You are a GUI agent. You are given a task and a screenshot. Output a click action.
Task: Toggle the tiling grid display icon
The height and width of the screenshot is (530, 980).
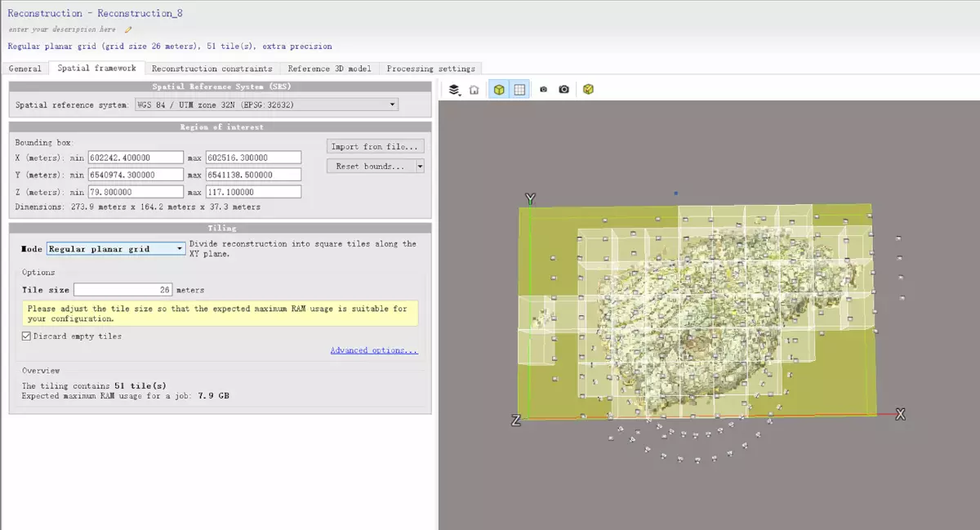coord(519,90)
